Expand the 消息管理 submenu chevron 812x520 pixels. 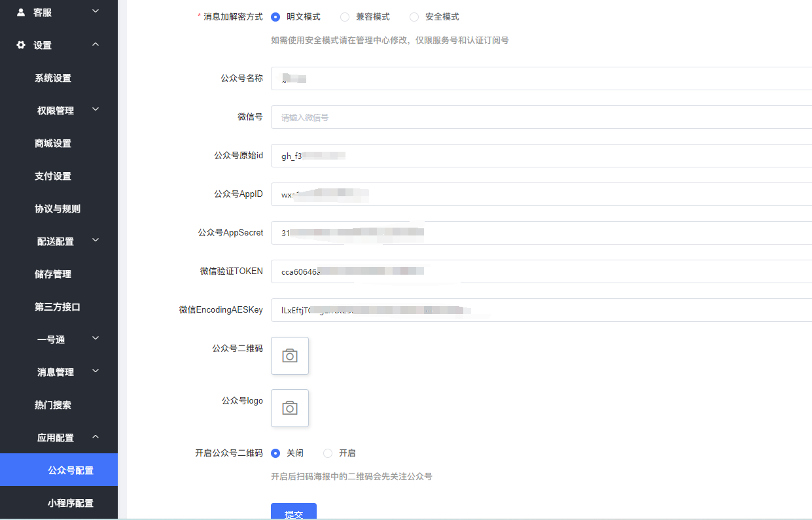pyautogui.click(x=96, y=371)
